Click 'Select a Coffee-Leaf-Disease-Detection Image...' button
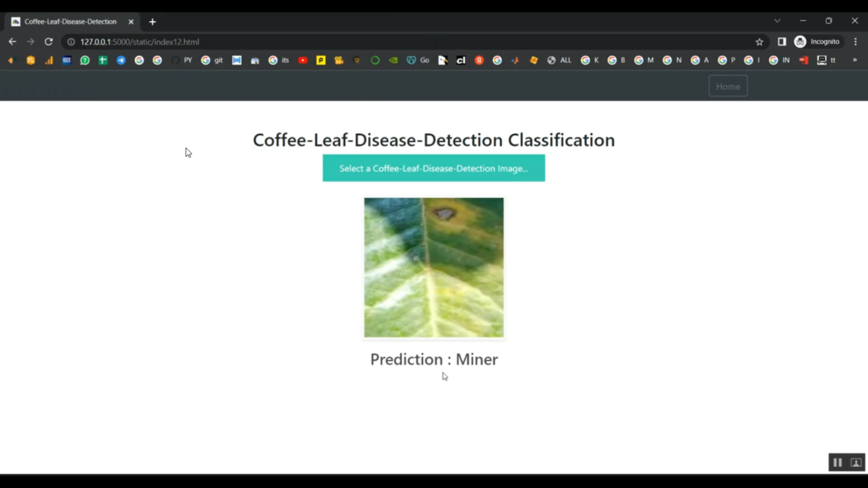This screenshot has height=488, width=868. pos(434,168)
